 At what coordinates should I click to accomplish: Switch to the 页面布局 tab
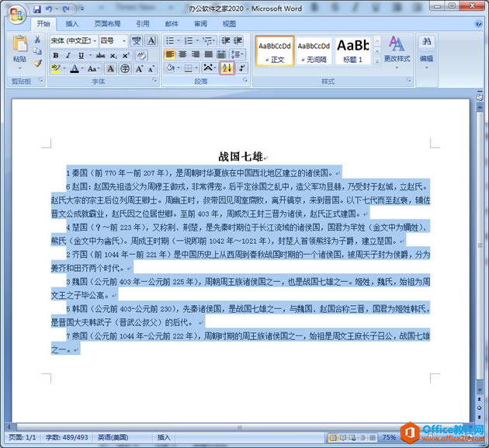tap(107, 24)
